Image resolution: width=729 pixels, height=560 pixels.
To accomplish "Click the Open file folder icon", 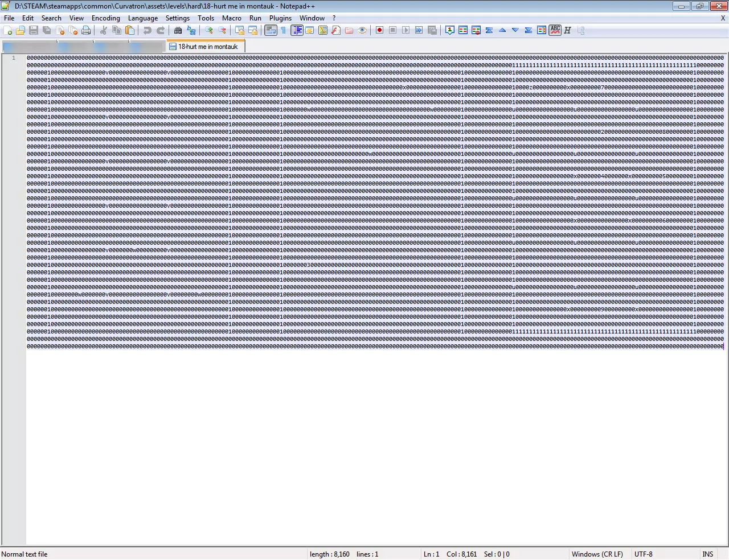I will coord(21,30).
